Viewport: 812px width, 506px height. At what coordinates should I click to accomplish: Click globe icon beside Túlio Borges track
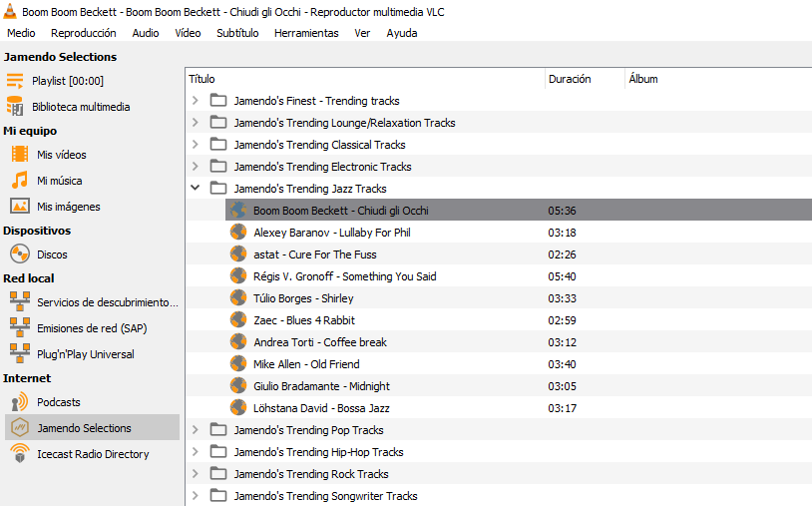click(x=238, y=297)
